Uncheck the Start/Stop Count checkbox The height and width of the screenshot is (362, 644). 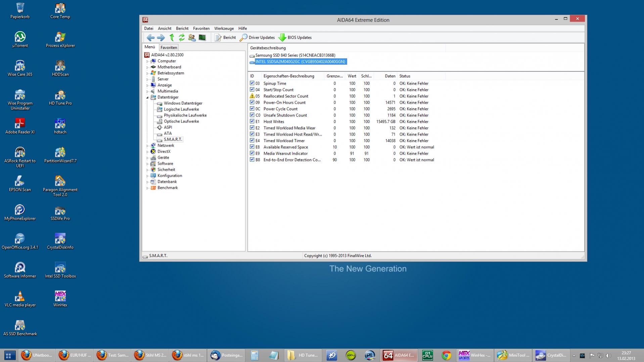click(252, 90)
